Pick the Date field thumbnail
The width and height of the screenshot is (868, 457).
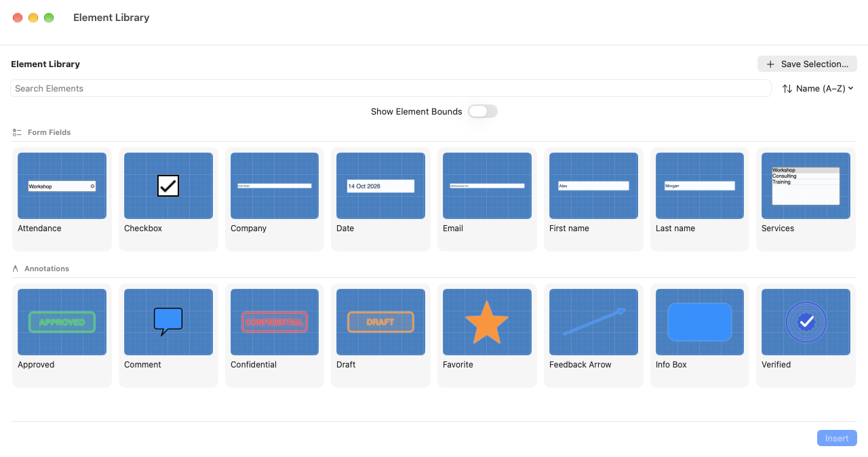[380, 186]
